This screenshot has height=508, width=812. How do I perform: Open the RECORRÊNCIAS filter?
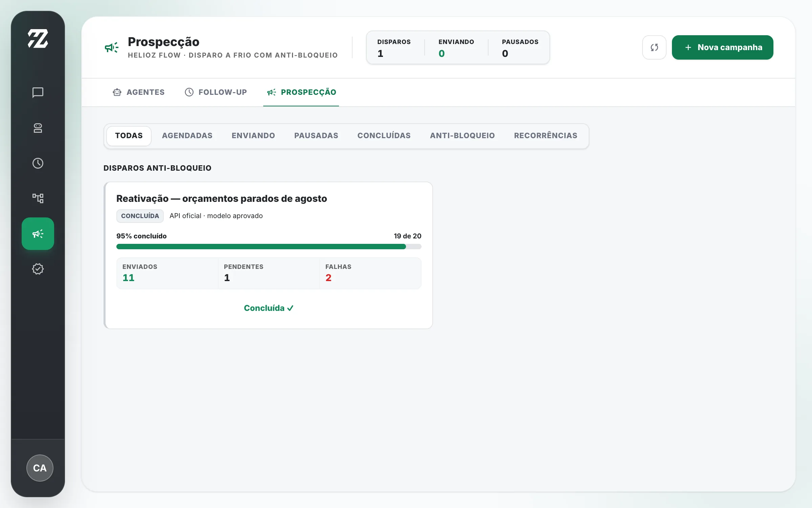point(546,136)
